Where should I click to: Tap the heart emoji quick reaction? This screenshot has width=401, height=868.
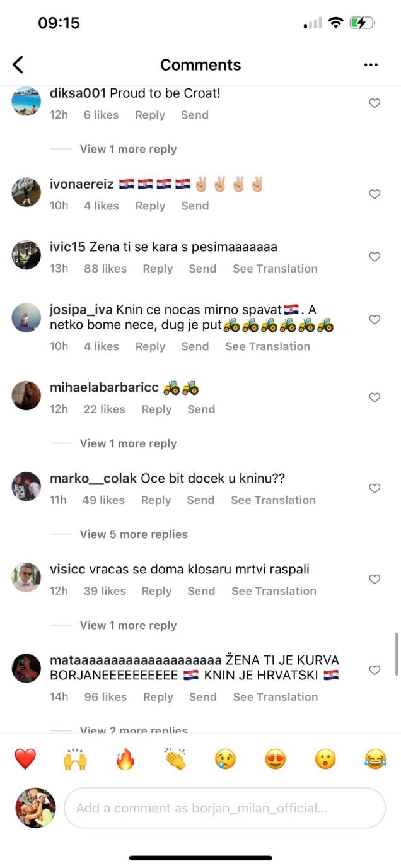click(25, 759)
